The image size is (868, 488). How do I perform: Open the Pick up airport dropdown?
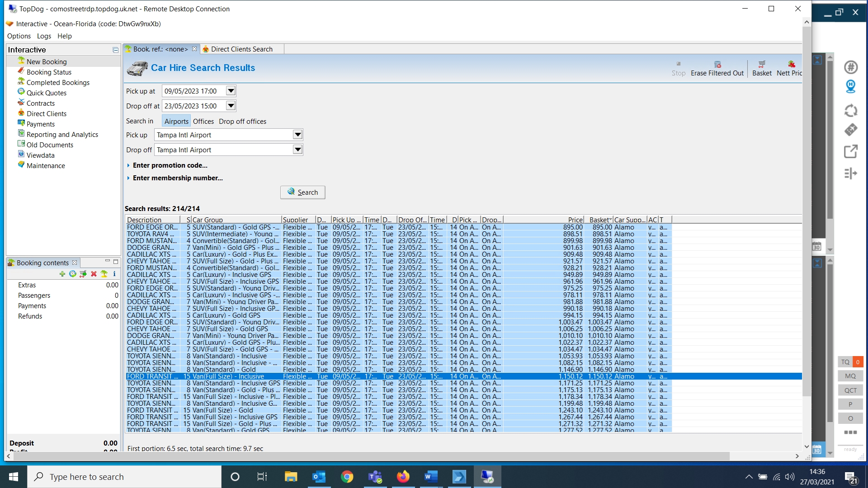tap(297, 135)
